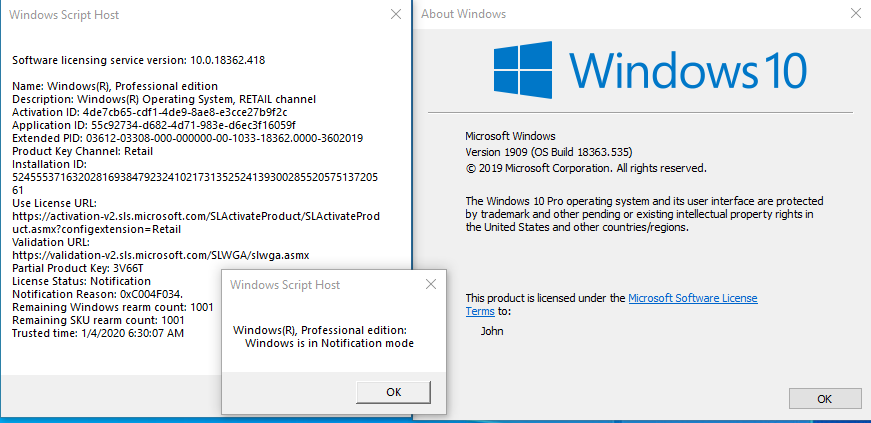This screenshot has height=423, width=871.
Task: Click the 'Microsoft Windows' label in About
Action: [x=510, y=136]
